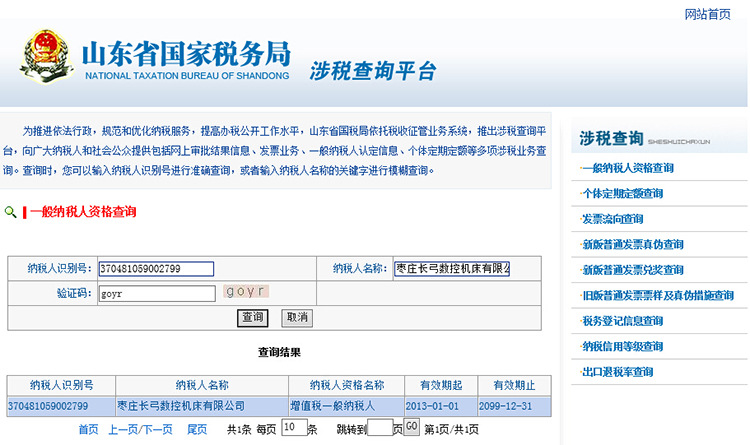Focus the 纳税人名称 input field
The height and width of the screenshot is (445, 750).
(x=452, y=268)
